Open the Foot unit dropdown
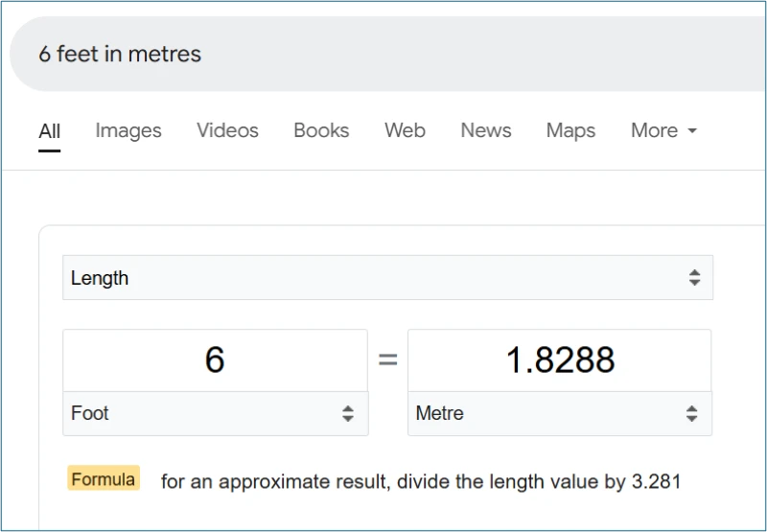 coord(215,414)
